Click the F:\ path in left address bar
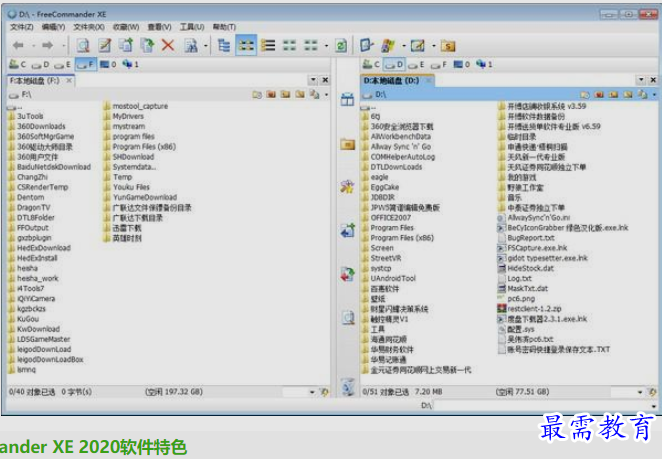The image size is (662, 459). [26, 95]
